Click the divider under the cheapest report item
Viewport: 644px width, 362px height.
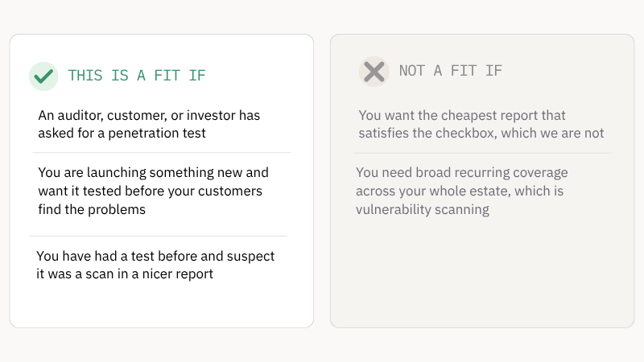coord(482,153)
